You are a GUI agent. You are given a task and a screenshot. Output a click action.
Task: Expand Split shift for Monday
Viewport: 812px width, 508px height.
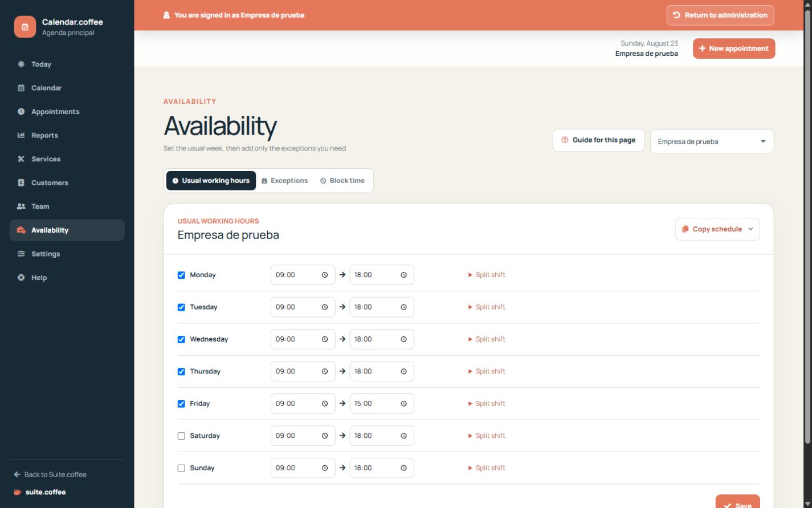487,275
